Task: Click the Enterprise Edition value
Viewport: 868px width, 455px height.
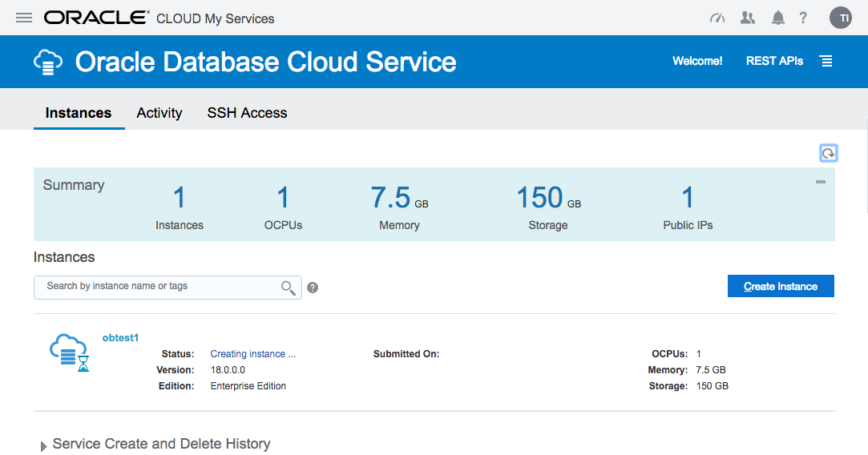Action: [x=248, y=386]
